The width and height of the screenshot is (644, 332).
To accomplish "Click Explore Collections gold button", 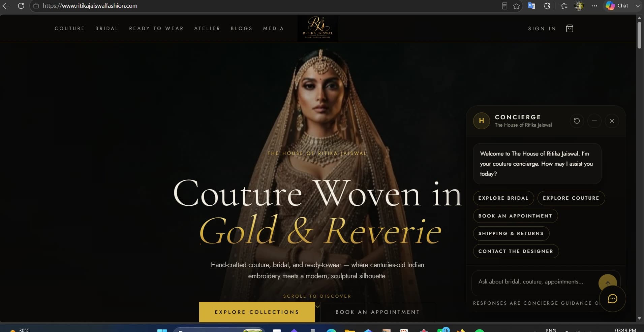I will (257, 312).
